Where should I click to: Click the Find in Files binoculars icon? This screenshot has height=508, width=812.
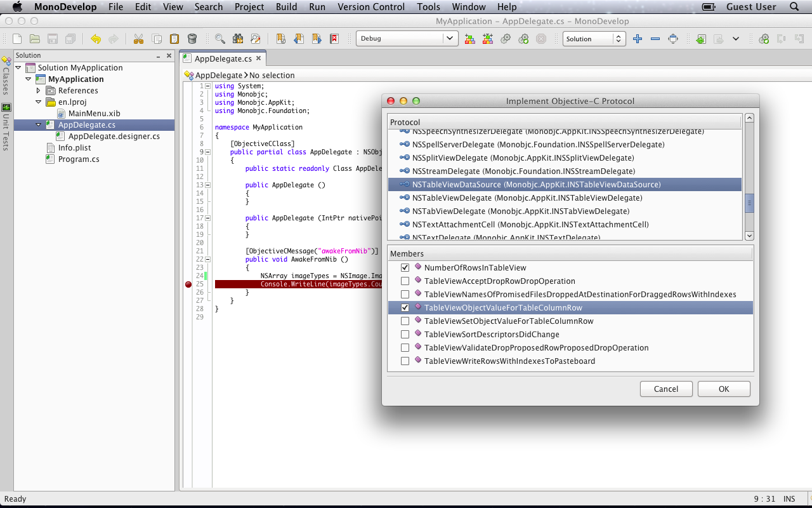[x=238, y=39]
